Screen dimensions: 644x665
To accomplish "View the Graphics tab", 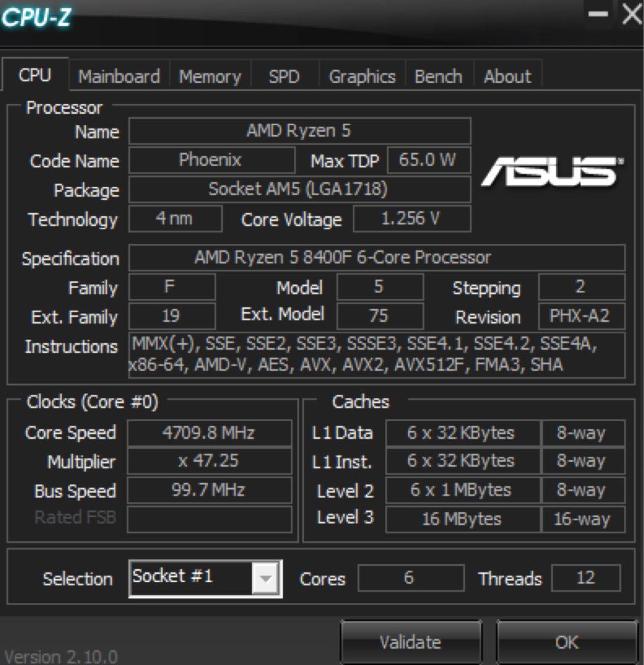I will click(361, 76).
